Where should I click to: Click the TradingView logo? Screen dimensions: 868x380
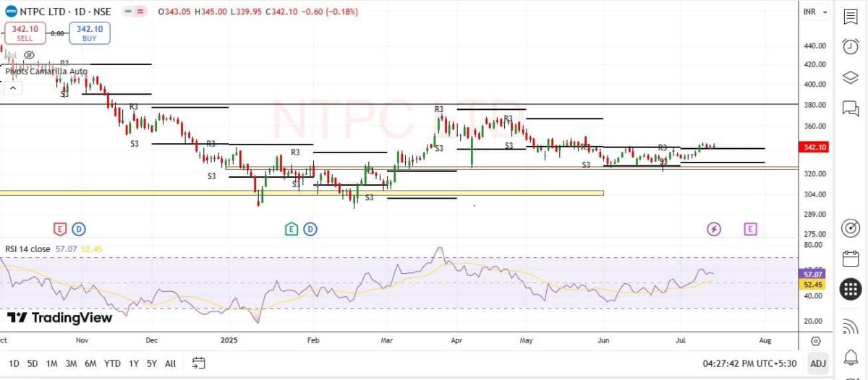pos(59,318)
